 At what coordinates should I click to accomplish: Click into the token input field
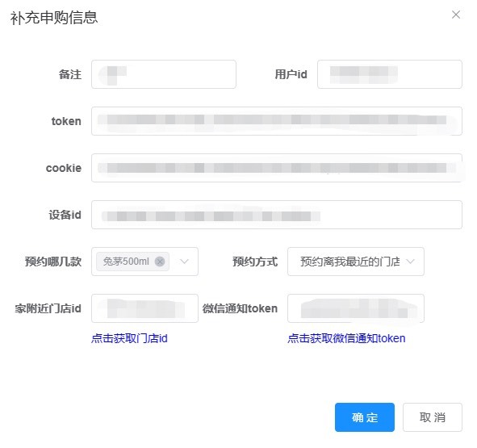tap(277, 121)
